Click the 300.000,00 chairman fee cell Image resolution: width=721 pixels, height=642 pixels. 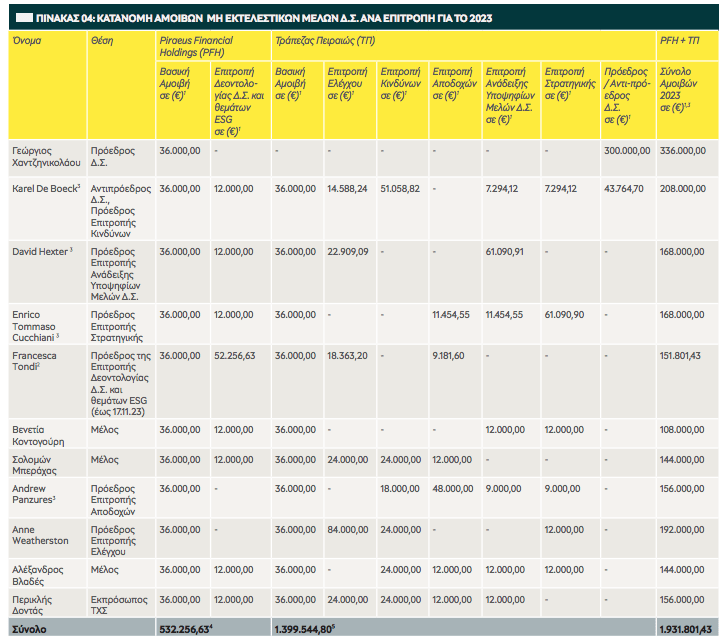click(x=627, y=150)
